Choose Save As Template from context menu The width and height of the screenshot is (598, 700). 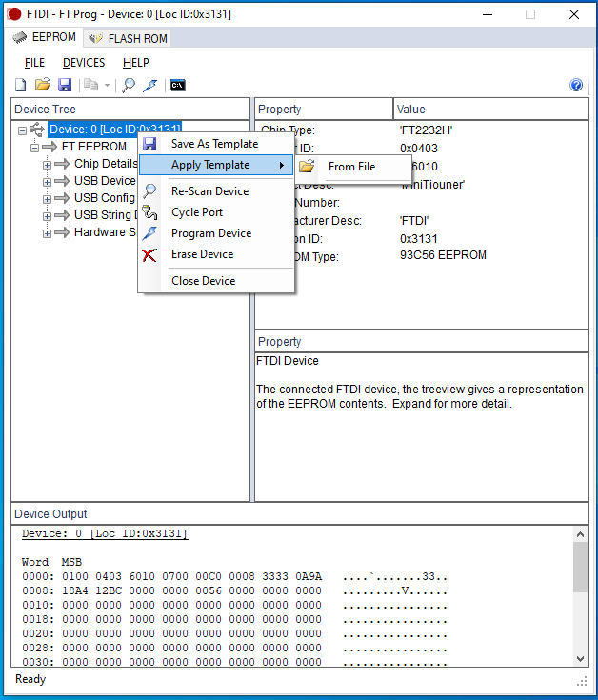coord(216,144)
